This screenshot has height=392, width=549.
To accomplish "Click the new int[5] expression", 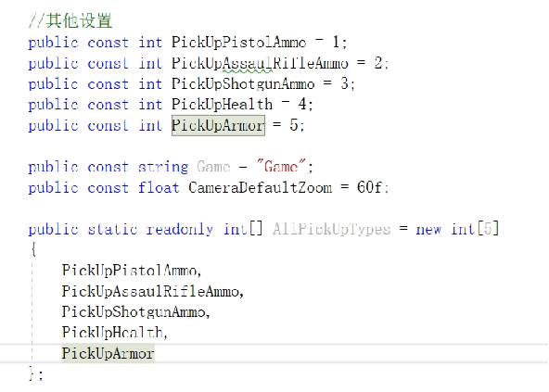I will [x=457, y=229].
